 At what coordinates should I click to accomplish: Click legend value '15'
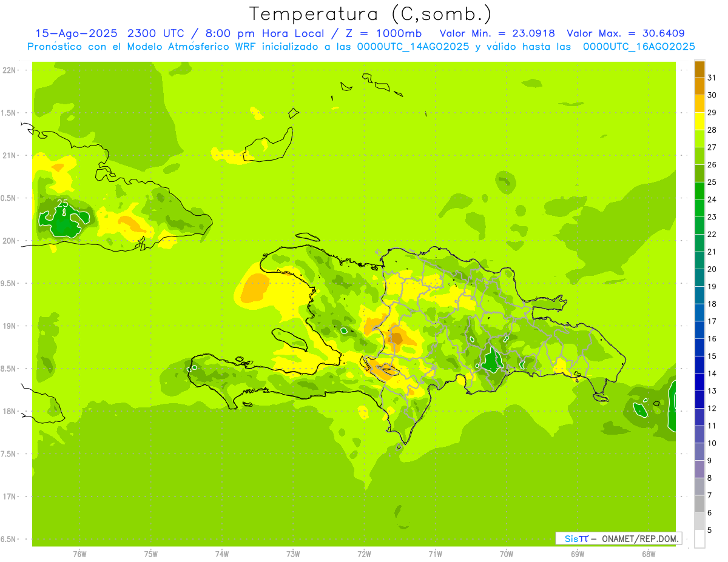(x=712, y=356)
